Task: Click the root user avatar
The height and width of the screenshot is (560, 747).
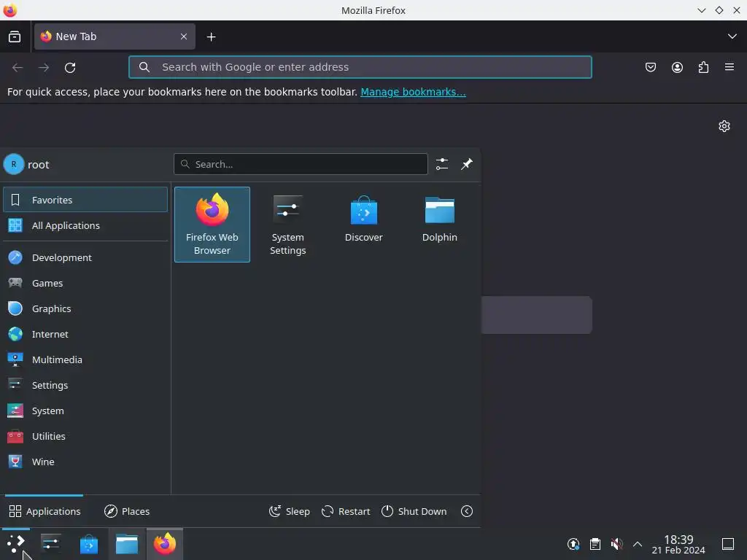Action: click(14, 164)
